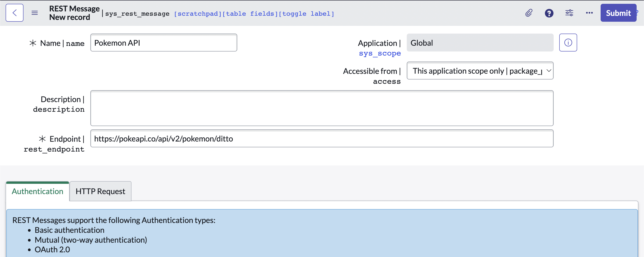Click the back arrow button
The width and height of the screenshot is (644, 257).
click(15, 13)
